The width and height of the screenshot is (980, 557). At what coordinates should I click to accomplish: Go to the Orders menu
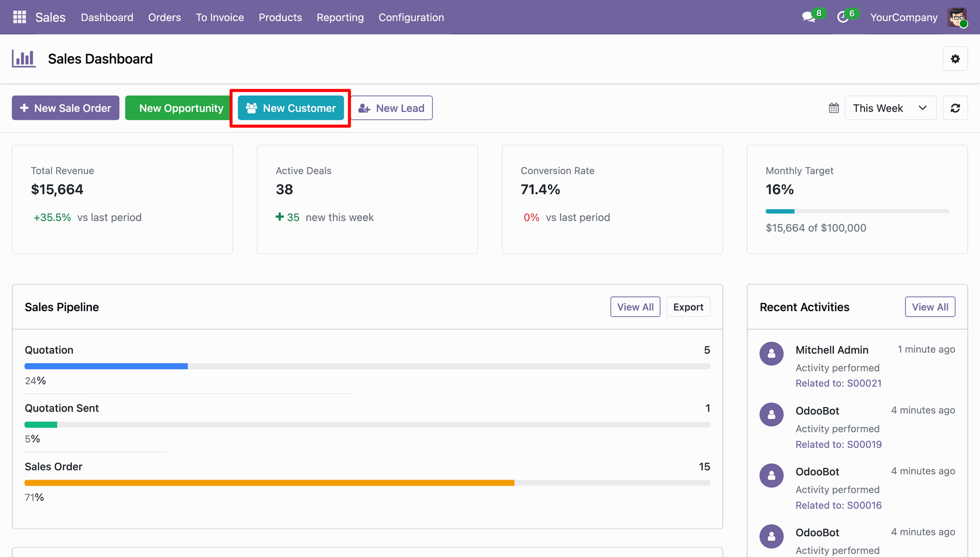(x=164, y=17)
